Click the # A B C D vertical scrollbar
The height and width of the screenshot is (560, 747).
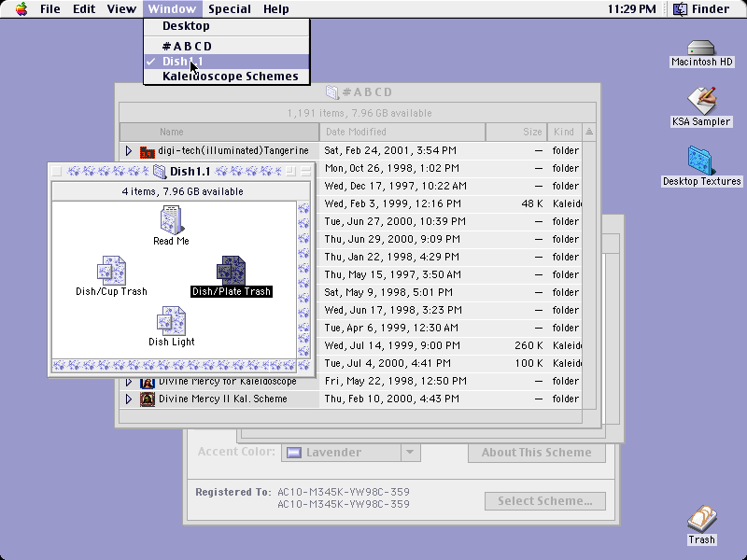click(589, 275)
